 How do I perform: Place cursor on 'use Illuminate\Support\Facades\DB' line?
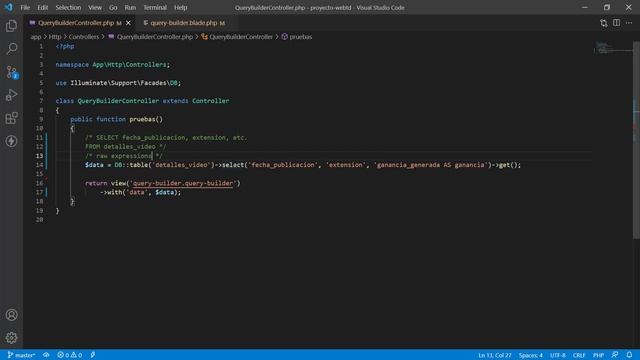click(x=118, y=83)
